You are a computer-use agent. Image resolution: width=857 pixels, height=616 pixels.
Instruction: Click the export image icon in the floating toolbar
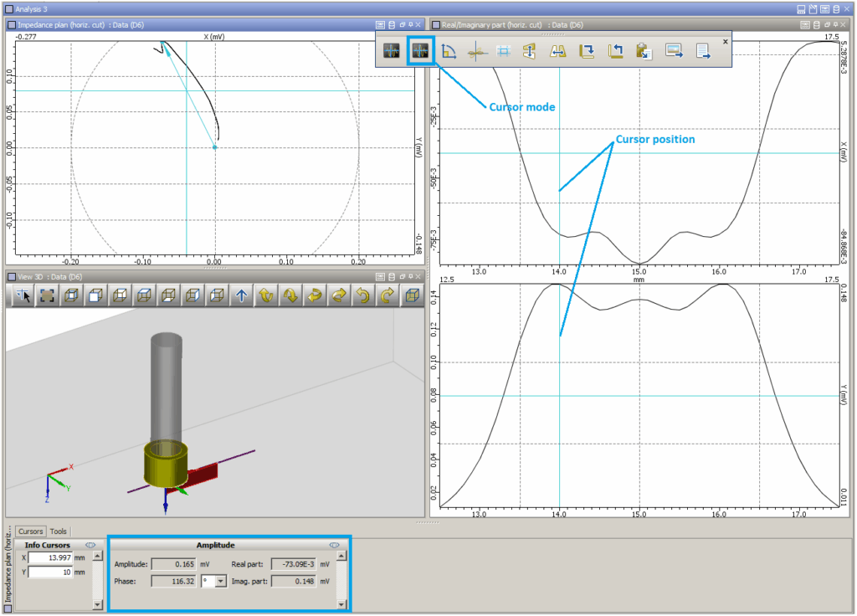point(674,50)
